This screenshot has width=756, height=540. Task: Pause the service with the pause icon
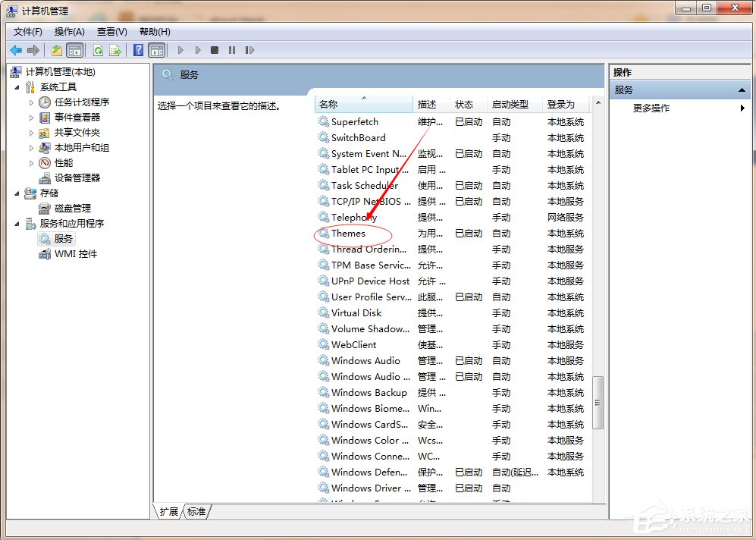pos(231,50)
